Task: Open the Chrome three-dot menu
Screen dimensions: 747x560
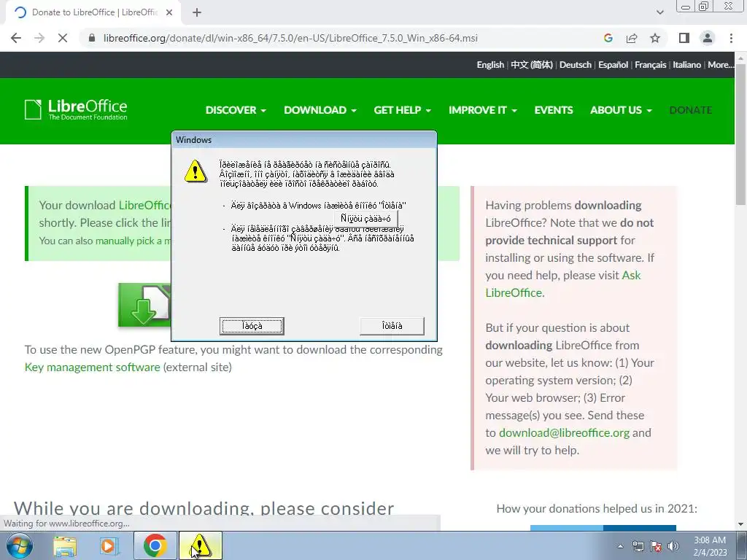Action: [x=731, y=38]
